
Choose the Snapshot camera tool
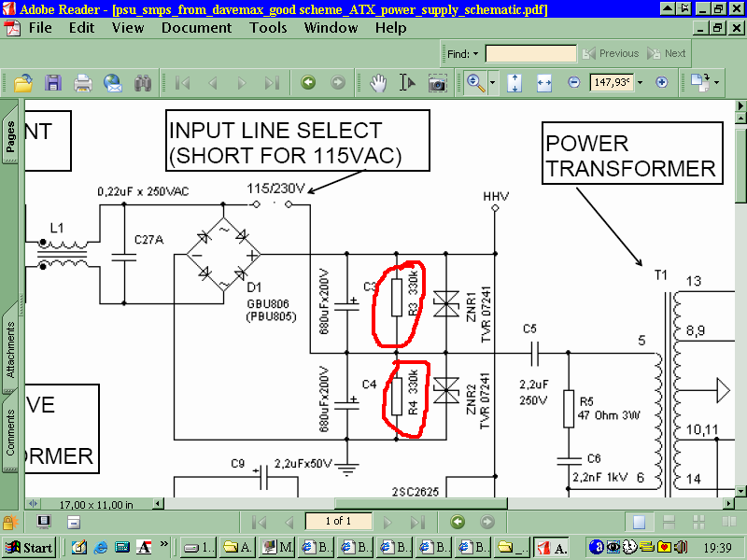click(x=437, y=83)
